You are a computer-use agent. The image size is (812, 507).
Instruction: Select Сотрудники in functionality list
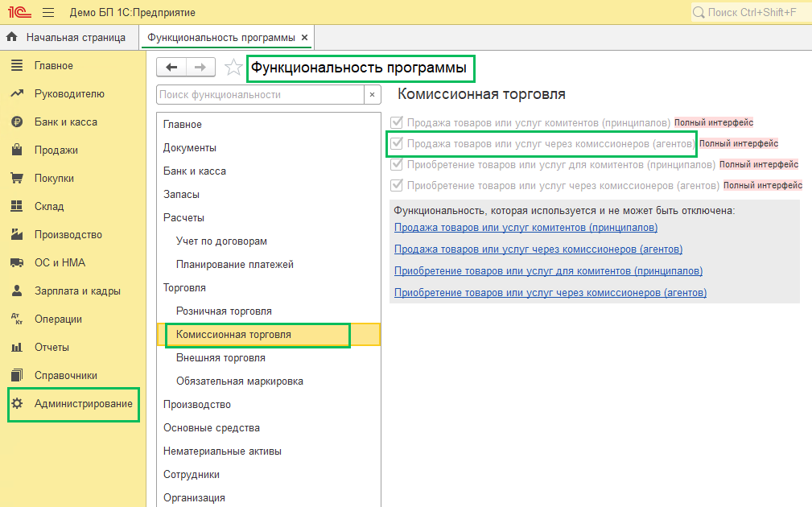(x=268, y=474)
